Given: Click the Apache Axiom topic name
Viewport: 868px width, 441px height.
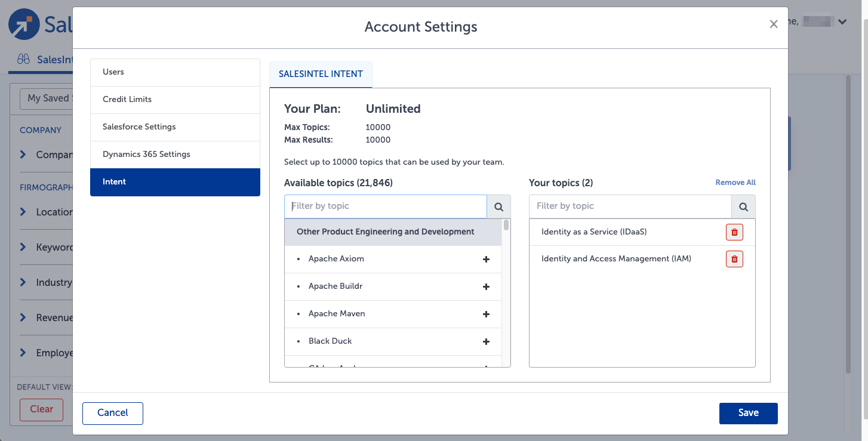Looking at the screenshot, I should (x=336, y=259).
